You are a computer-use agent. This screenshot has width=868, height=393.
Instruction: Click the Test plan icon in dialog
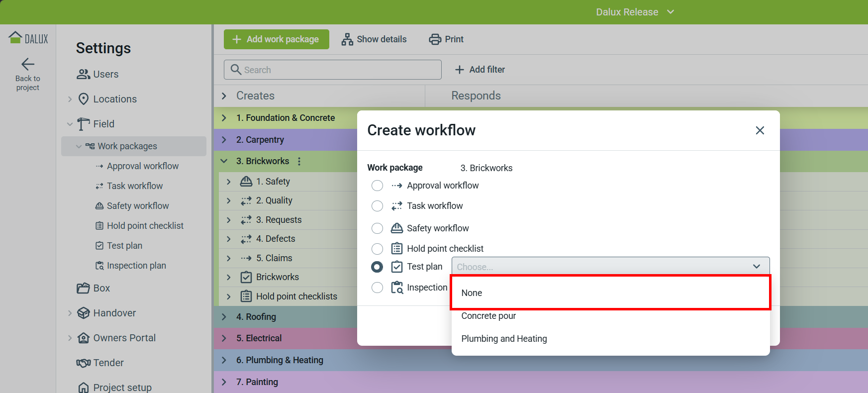point(397,267)
